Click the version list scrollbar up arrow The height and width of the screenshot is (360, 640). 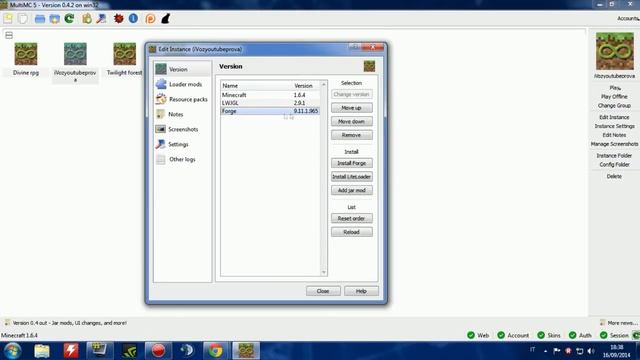coord(324,84)
